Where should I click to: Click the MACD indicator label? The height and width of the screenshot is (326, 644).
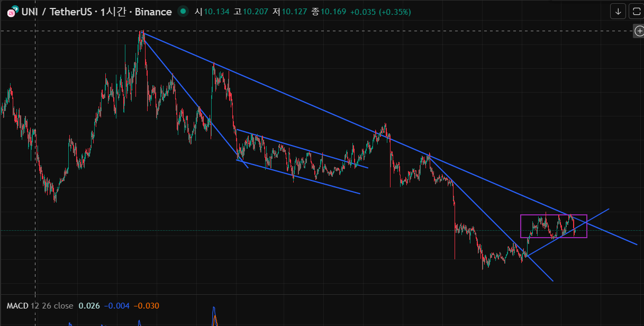(x=17, y=306)
